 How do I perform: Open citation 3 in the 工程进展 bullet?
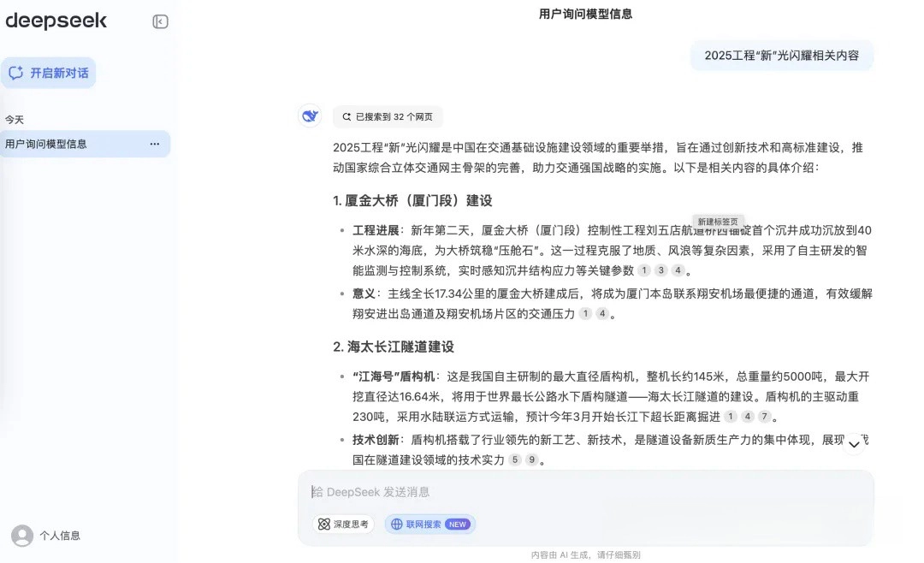(660, 270)
